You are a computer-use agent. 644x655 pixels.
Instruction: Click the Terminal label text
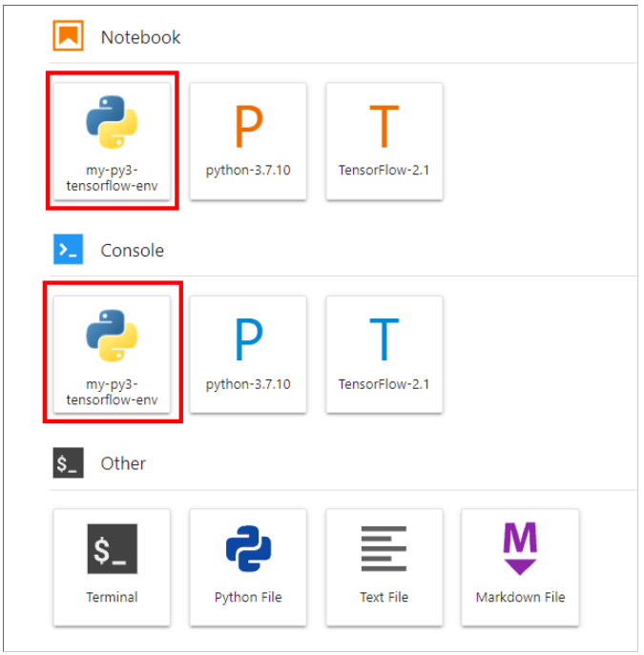pyautogui.click(x=112, y=597)
